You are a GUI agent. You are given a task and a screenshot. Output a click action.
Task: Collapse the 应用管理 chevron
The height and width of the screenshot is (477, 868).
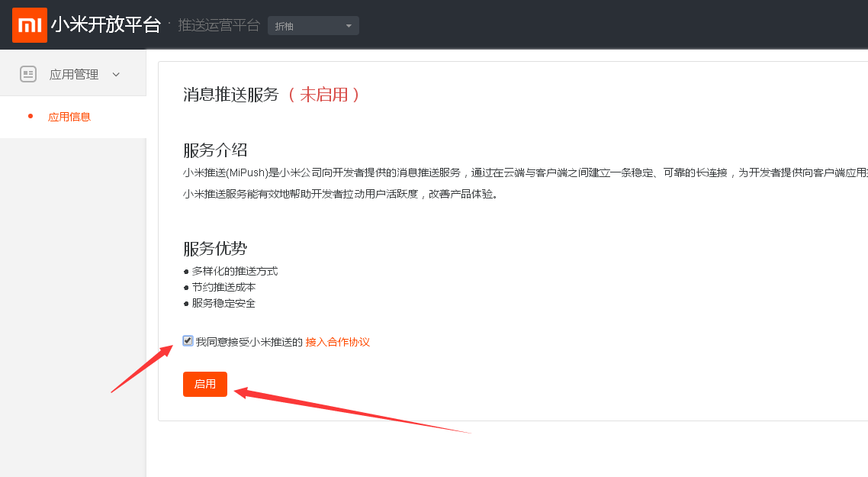pyautogui.click(x=116, y=74)
